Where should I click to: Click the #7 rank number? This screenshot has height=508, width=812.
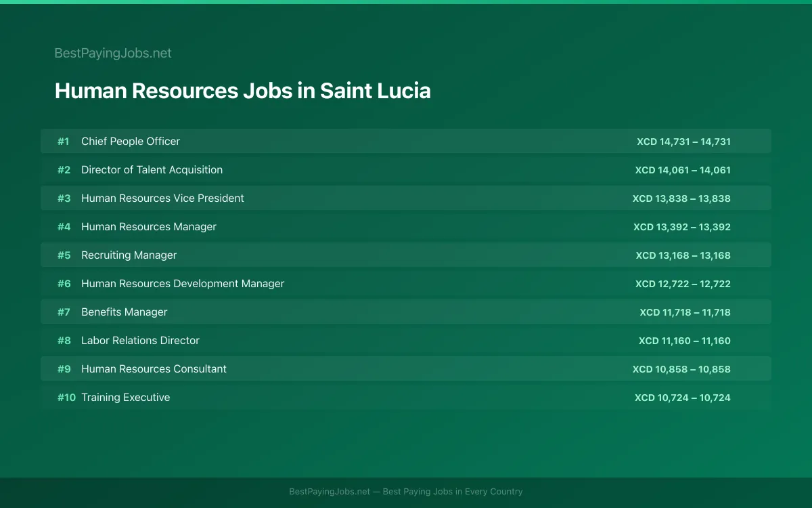click(64, 312)
